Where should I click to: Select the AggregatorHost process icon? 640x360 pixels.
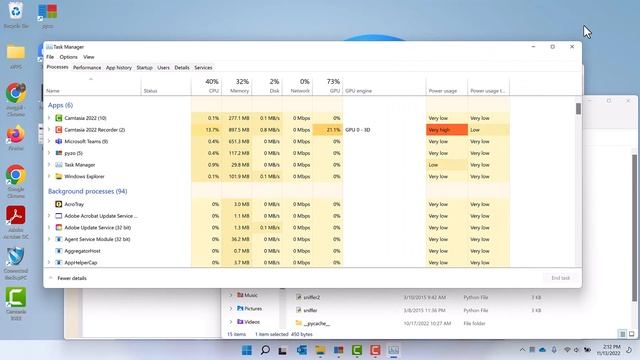pyautogui.click(x=58, y=251)
